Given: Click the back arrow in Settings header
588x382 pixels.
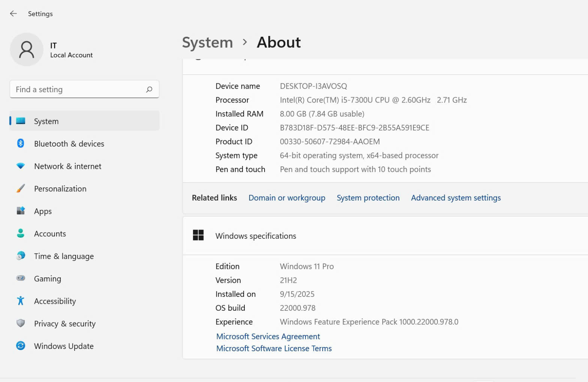Looking at the screenshot, I should click(x=13, y=14).
